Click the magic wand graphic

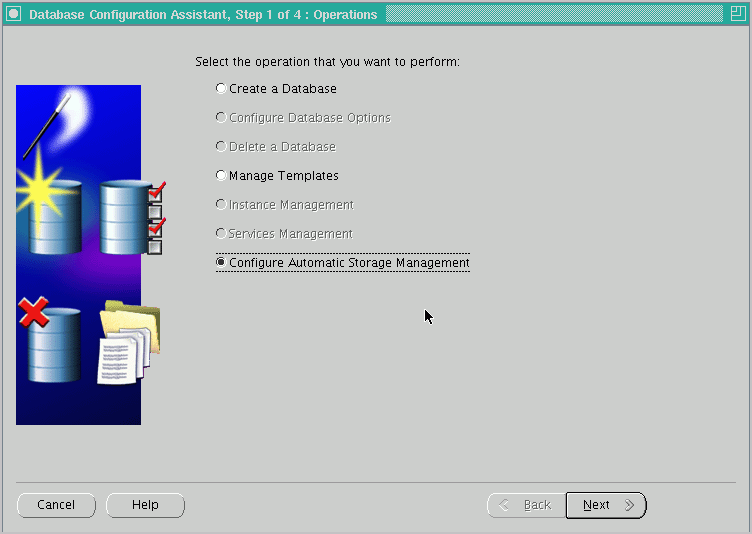tap(47, 123)
